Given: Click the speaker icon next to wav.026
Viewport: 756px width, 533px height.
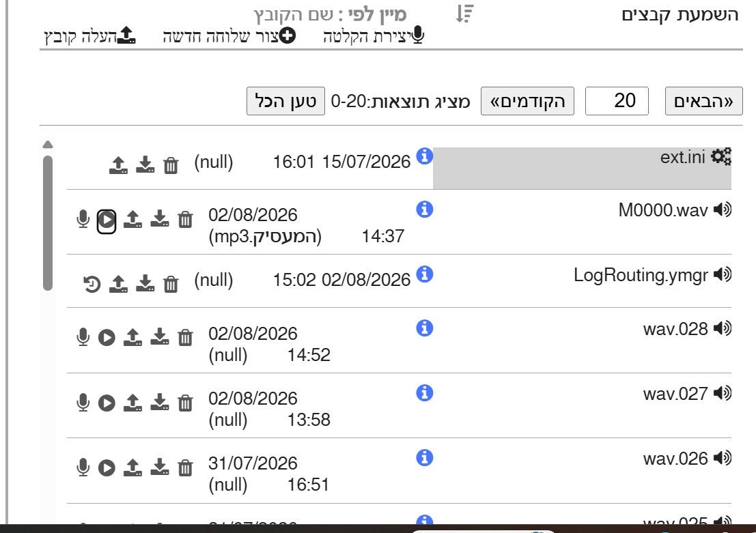Looking at the screenshot, I should pos(723,458).
